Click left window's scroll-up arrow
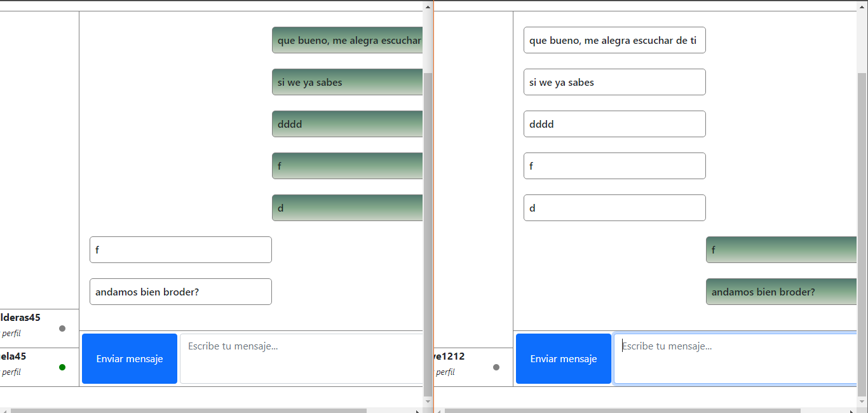This screenshot has width=868, height=413. tap(428, 6)
